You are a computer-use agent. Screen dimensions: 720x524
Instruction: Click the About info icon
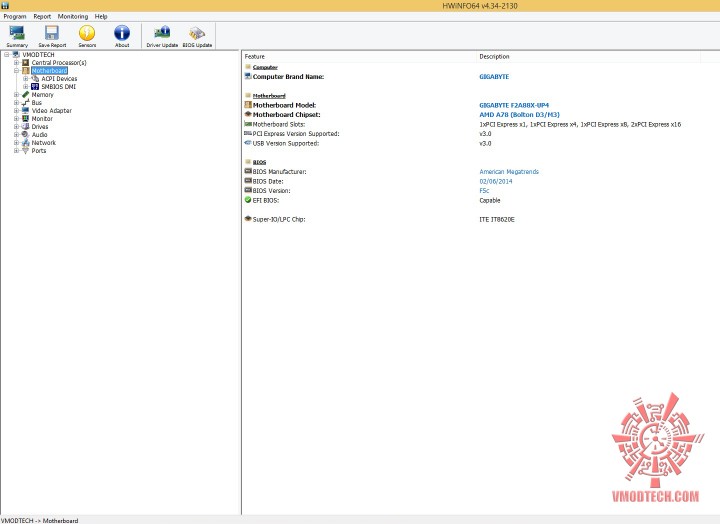[122, 33]
